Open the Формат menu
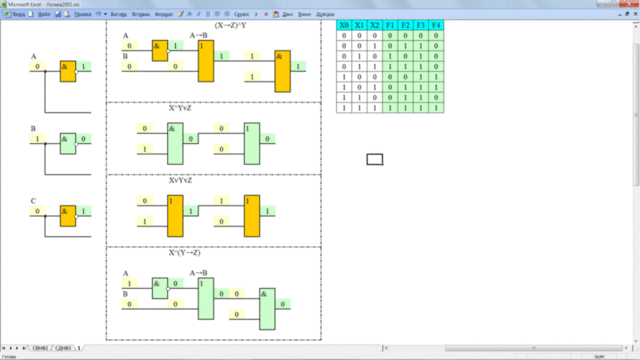640x360 pixels. pos(164,14)
